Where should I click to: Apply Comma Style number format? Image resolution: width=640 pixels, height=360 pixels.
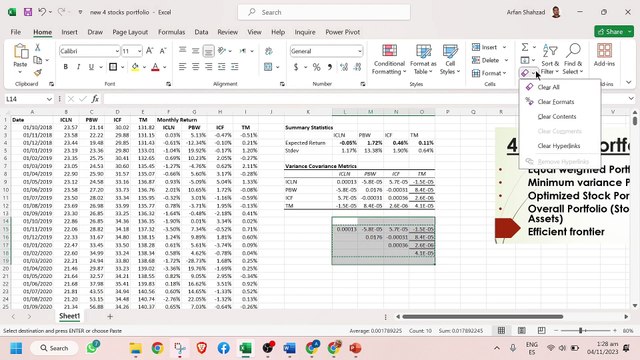329,67
